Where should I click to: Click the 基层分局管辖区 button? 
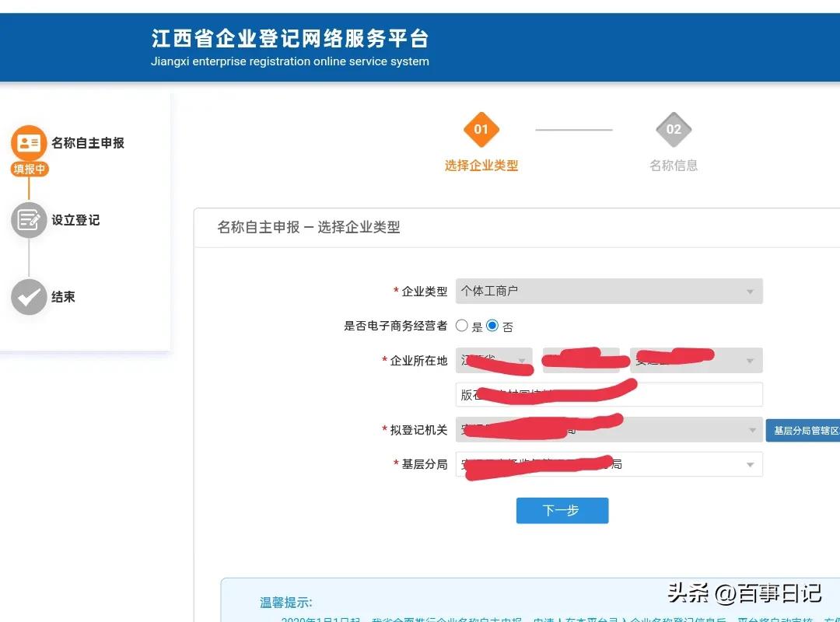click(x=803, y=430)
